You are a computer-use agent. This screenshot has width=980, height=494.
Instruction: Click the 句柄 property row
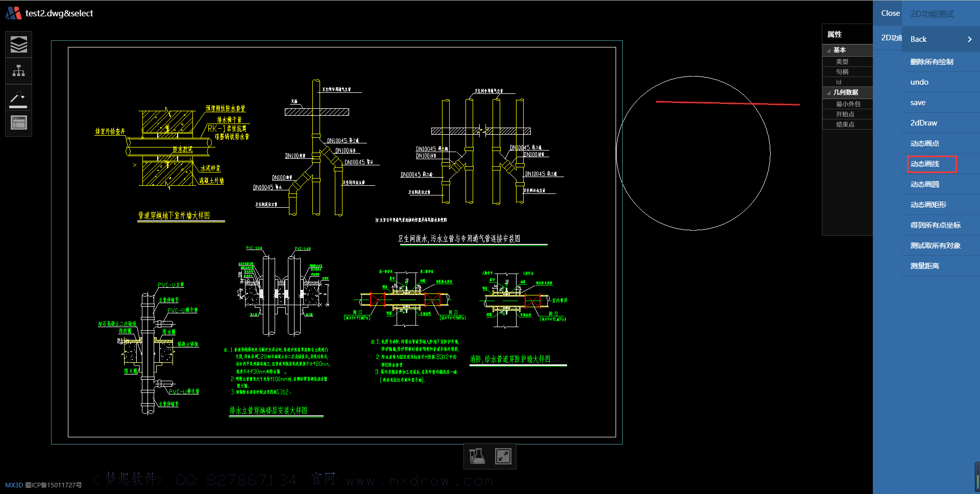tap(847, 72)
